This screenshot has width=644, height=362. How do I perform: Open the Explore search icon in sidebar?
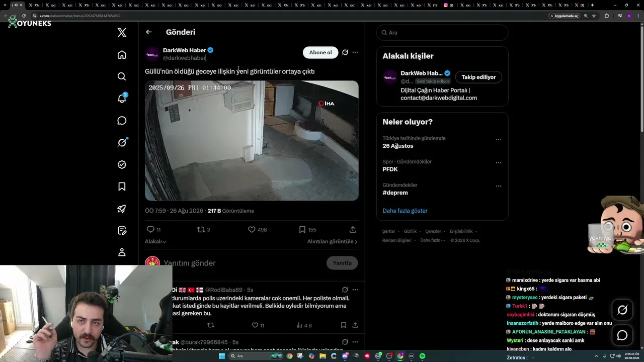pyautogui.click(x=122, y=76)
